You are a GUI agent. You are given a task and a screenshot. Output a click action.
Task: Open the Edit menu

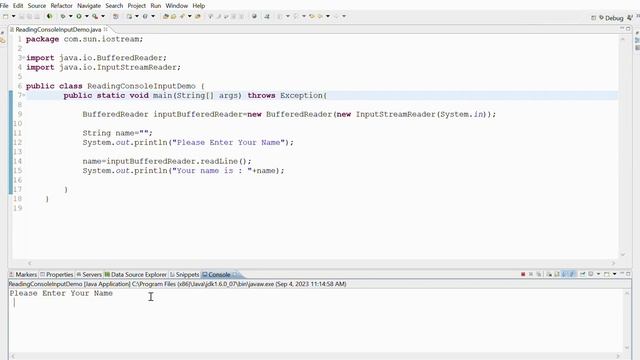(18, 6)
